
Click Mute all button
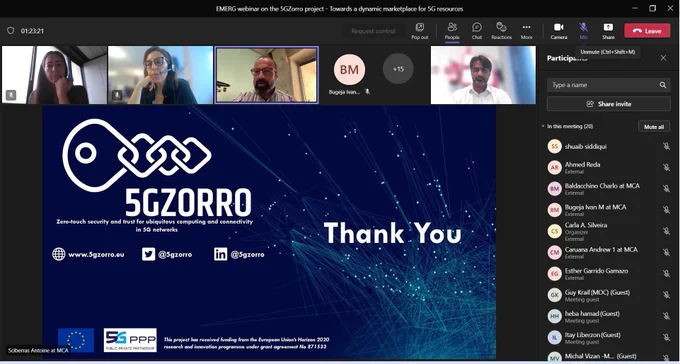pyautogui.click(x=654, y=127)
